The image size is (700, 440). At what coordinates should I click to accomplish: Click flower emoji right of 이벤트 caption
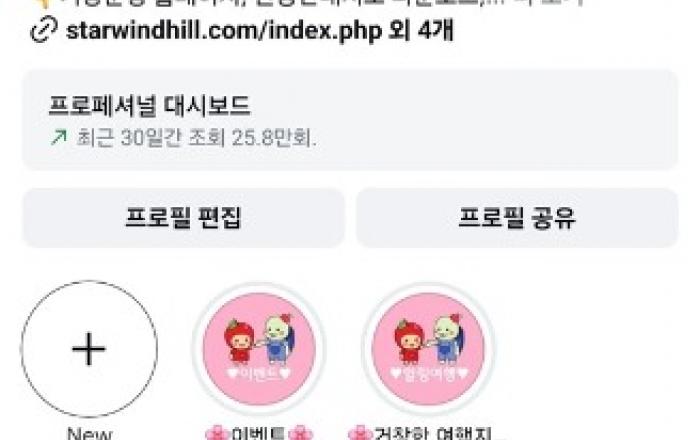(x=300, y=434)
